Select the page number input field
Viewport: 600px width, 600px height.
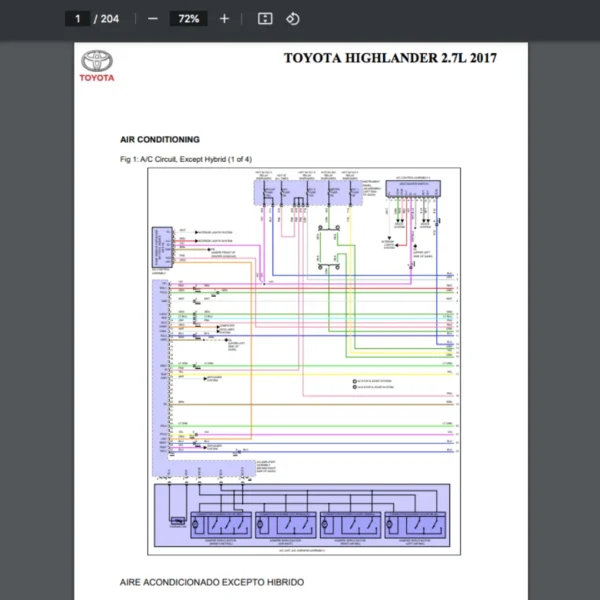point(76,19)
